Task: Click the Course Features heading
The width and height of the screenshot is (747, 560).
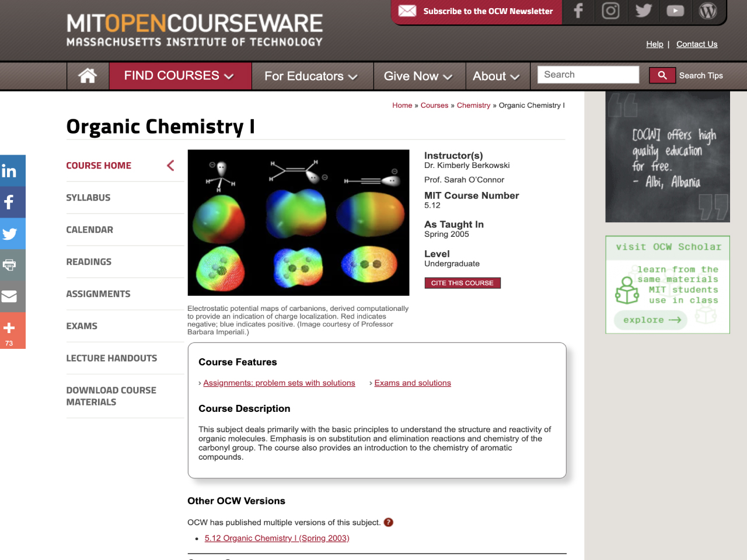Action: pos(238,362)
